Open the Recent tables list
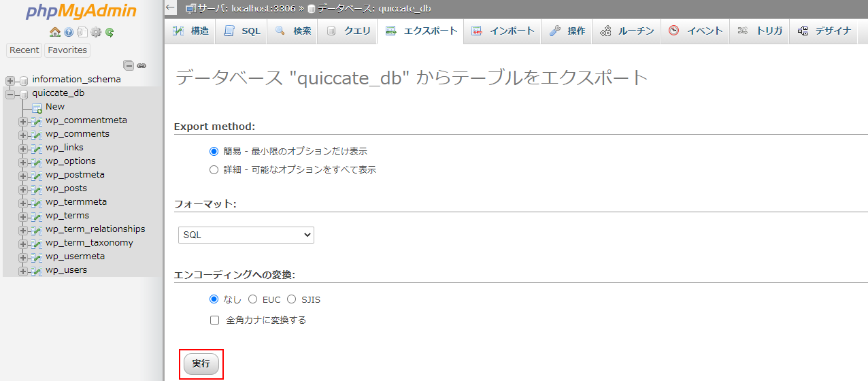This screenshot has width=868, height=381. click(x=24, y=50)
